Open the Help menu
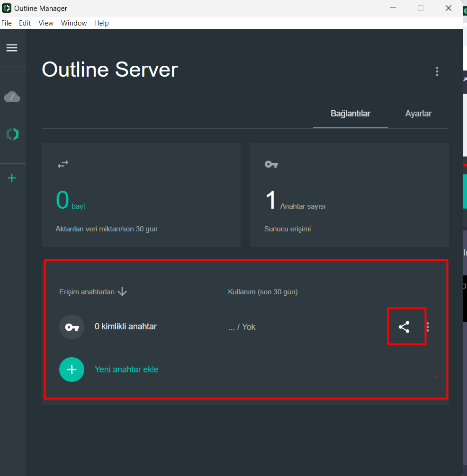Screen dimensions: 467x476 (101, 23)
